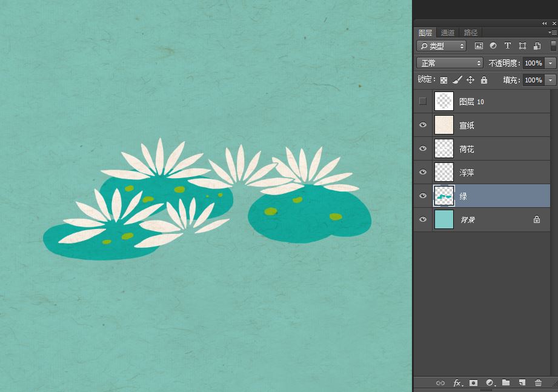Viewport: 558px width, 392px height.
Task: Filter layers by adjustment layer icon
Action: [x=493, y=45]
